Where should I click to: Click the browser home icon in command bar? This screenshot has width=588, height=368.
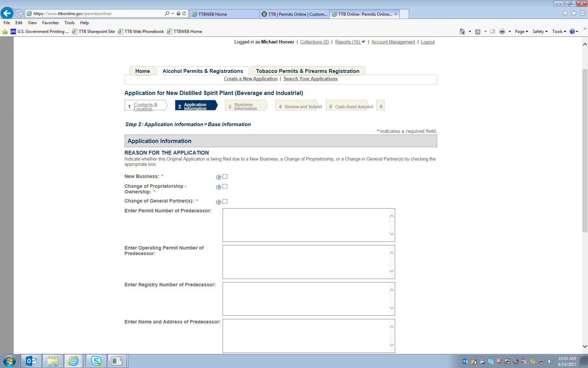click(x=462, y=32)
